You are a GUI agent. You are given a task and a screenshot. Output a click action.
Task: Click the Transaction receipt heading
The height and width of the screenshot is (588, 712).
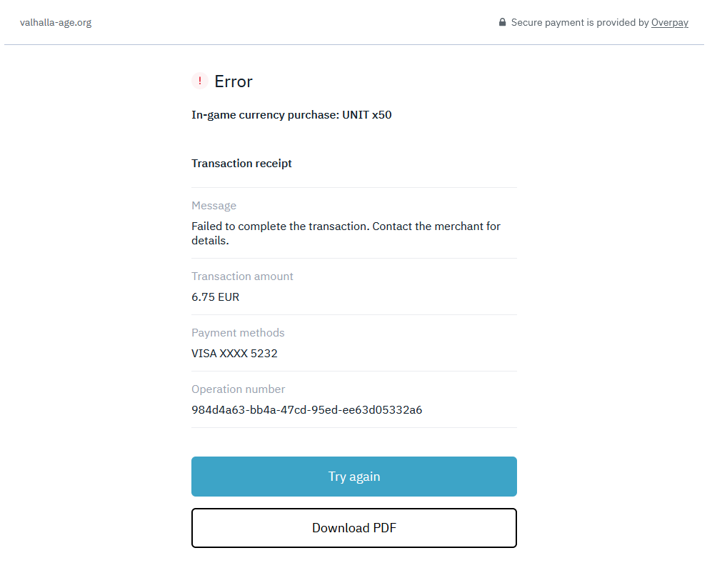[x=241, y=163]
